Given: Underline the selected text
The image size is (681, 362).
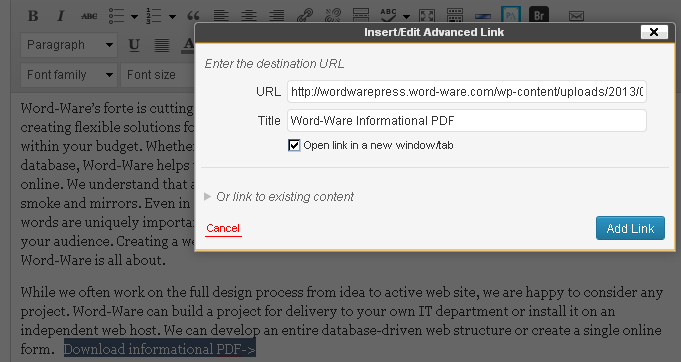Looking at the screenshot, I should [x=134, y=45].
